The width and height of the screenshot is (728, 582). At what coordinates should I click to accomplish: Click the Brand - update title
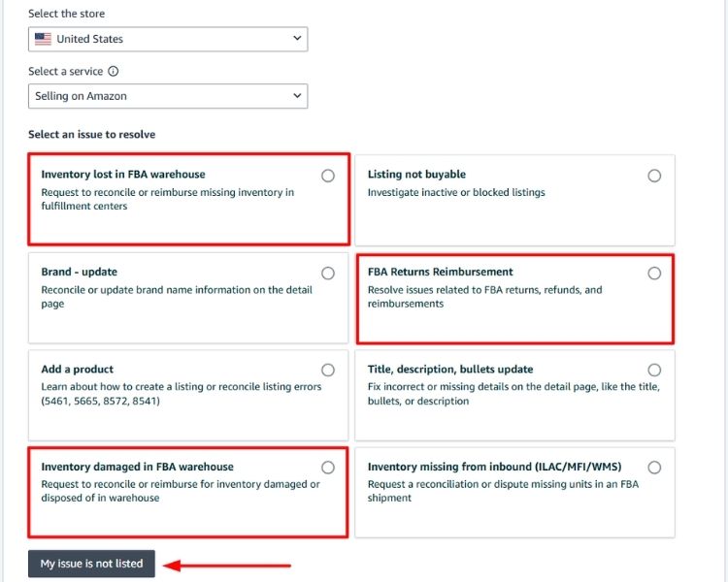coord(79,272)
